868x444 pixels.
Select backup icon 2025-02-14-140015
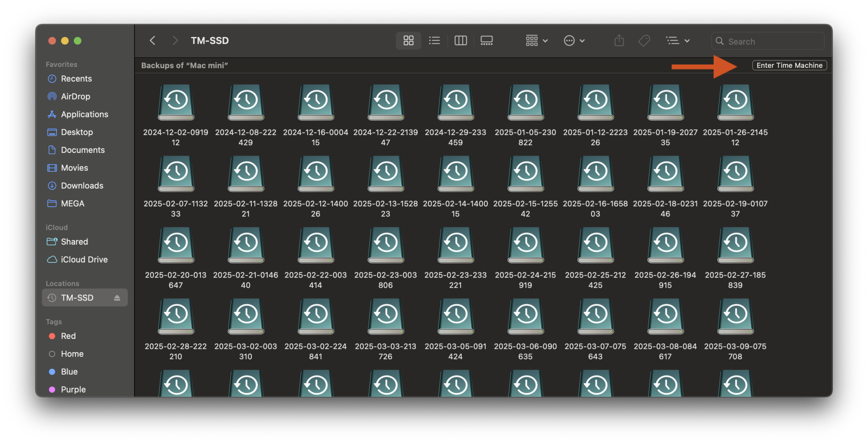456,174
